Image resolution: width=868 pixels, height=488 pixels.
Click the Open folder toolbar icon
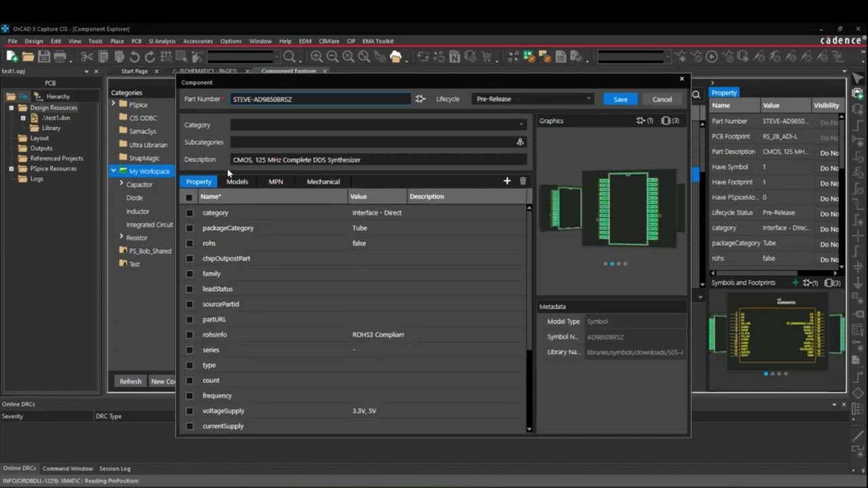pyautogui.click(x=28, y=57)
